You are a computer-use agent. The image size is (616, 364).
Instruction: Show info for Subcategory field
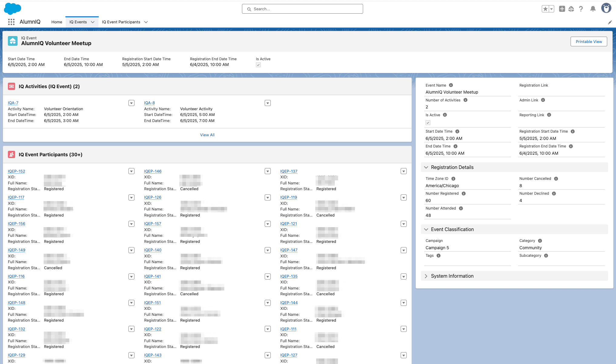click(546, 255)
